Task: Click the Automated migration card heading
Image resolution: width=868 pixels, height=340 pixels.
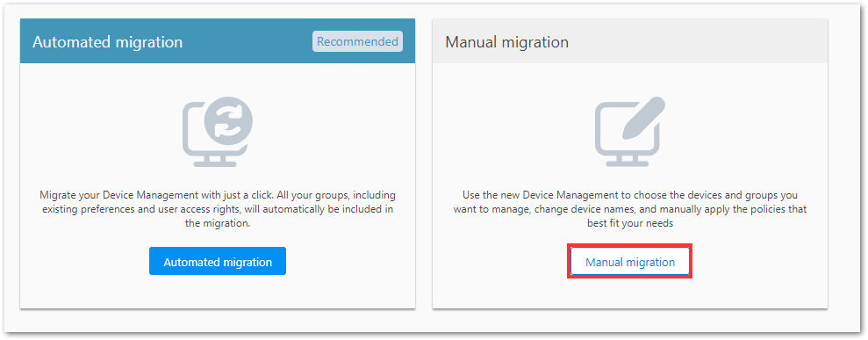Action: tap(107, 42)
